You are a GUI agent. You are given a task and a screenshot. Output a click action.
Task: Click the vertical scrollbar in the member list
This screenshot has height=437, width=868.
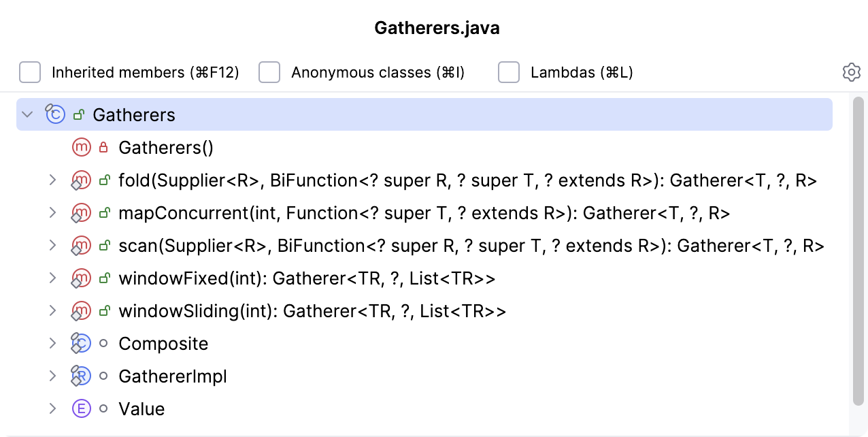(x=858, y=252)
